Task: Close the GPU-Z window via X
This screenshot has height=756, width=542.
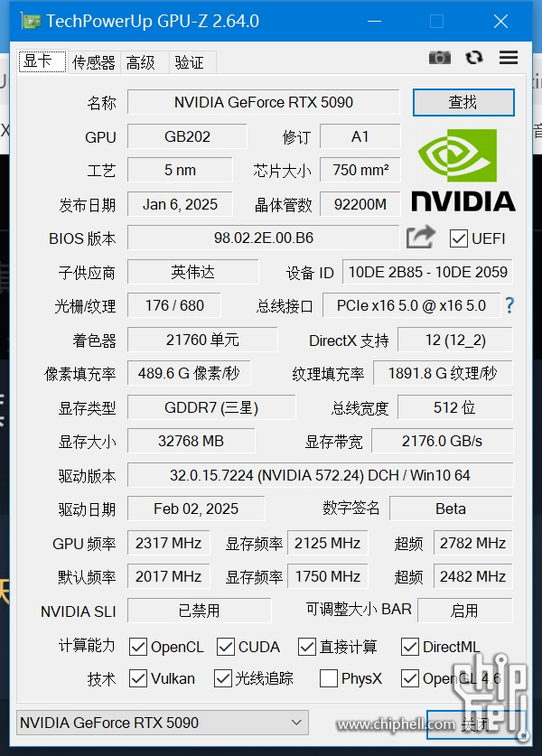Action: point(501,21)
